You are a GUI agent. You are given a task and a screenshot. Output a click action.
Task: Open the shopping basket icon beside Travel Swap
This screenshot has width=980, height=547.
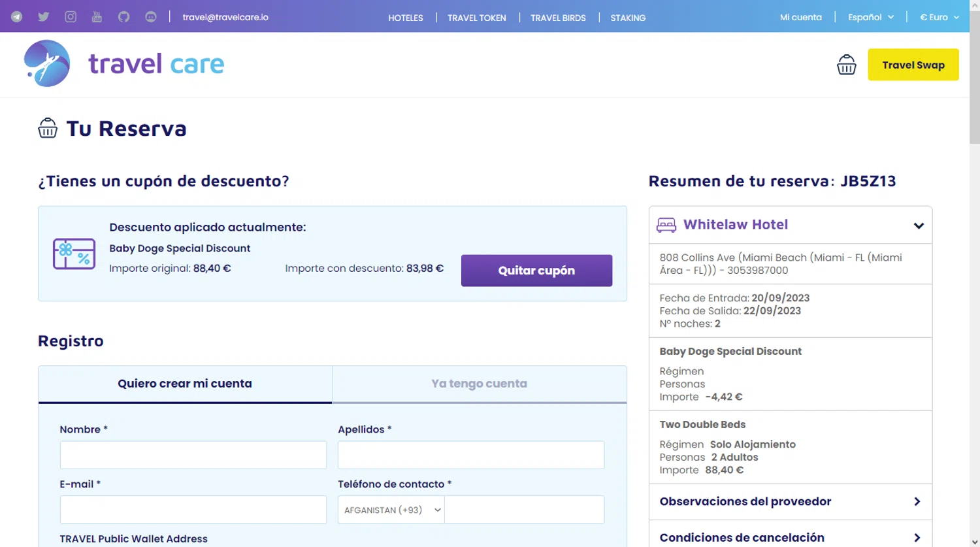(847, 65)
